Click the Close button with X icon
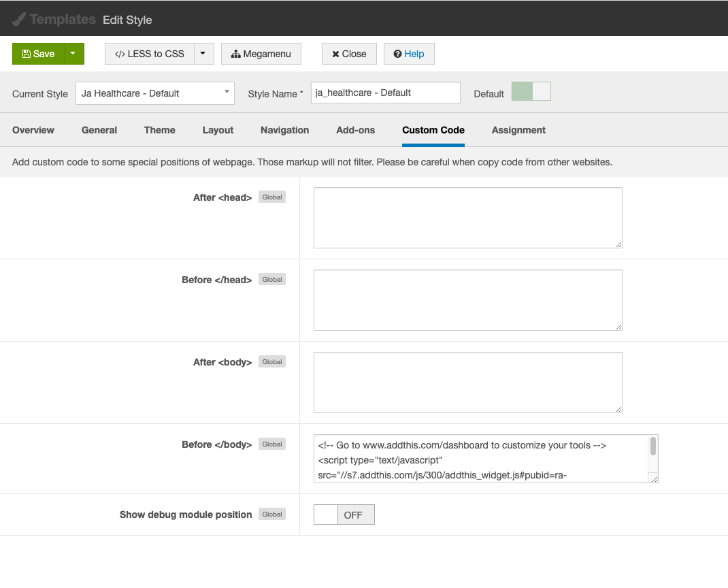The image size is (728, 588). point(349,54)
